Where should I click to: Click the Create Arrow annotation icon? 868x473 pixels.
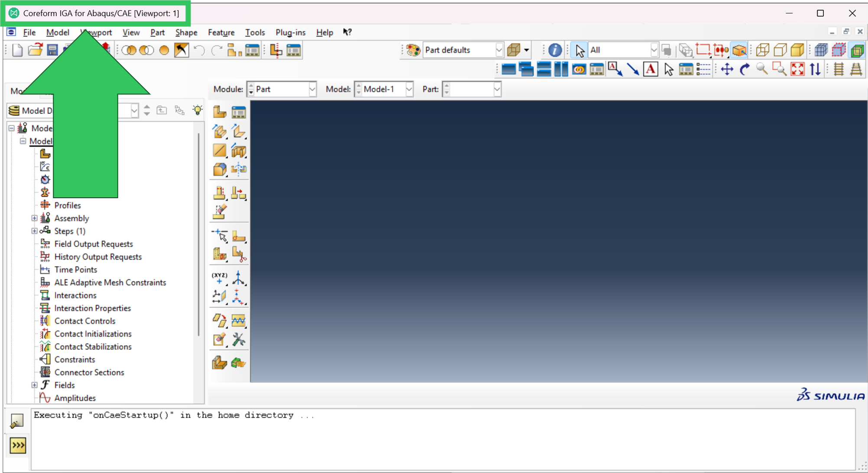point(633,69)
